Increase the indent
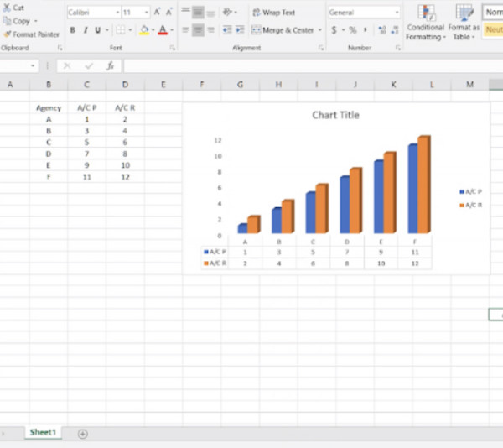 pos(240,30)
